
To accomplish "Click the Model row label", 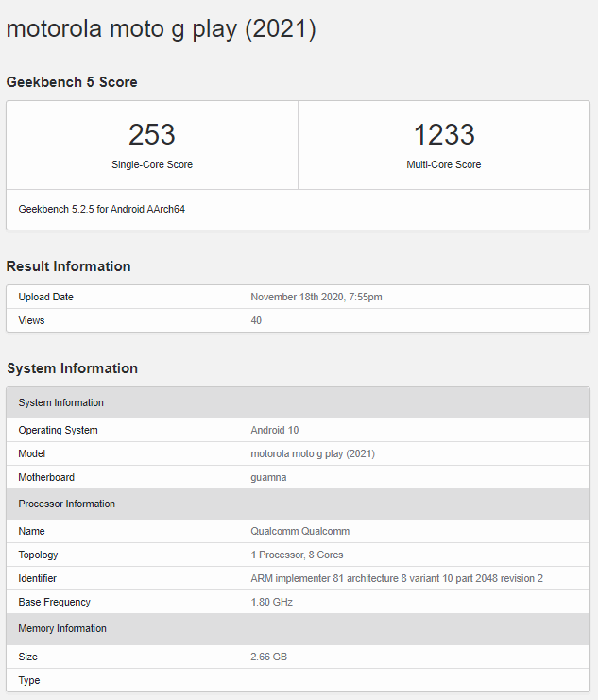I will pyautogui.click(x=32, y=453).
